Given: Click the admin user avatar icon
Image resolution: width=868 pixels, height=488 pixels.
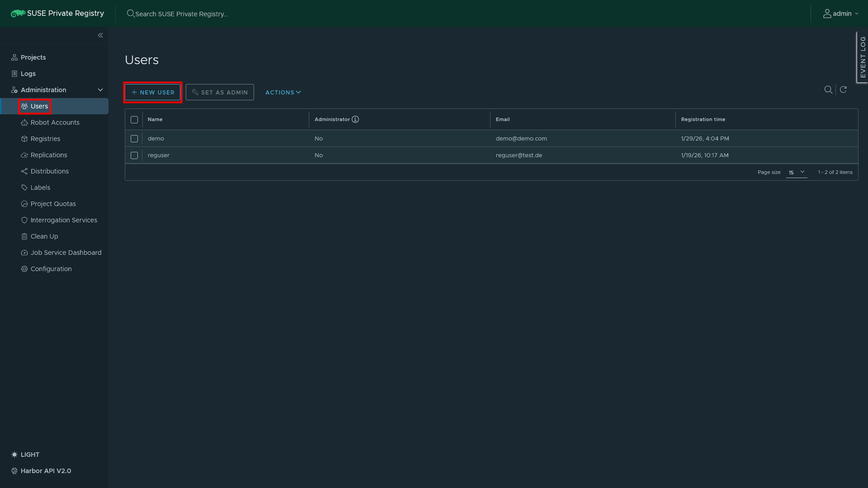Looking at the screenshot, I should 827,14.
